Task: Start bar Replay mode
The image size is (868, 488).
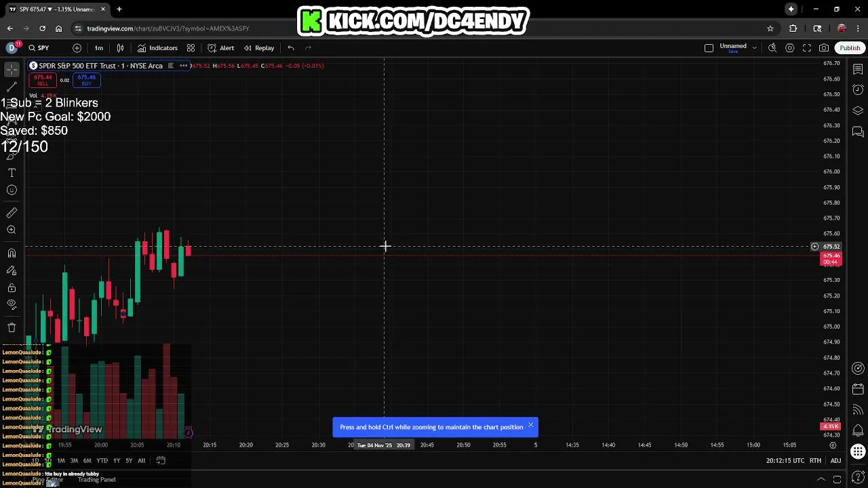Action: coord(259,48)
